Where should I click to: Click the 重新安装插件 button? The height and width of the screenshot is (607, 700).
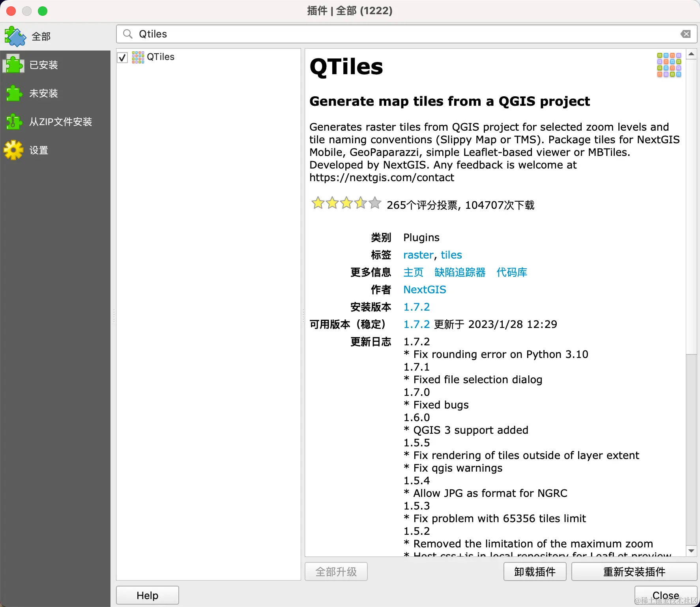pos(634,571)
